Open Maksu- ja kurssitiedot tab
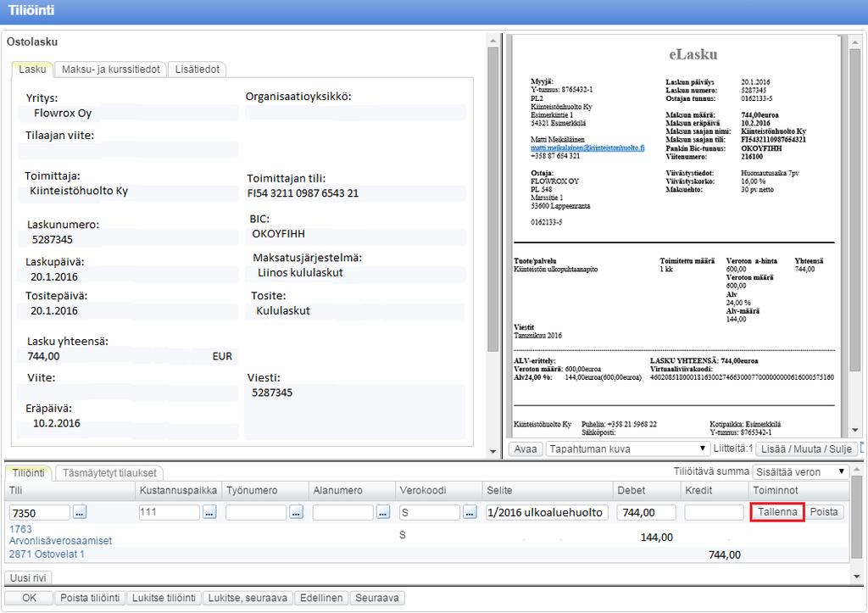 pyautogui.click(x=111, y=70)
